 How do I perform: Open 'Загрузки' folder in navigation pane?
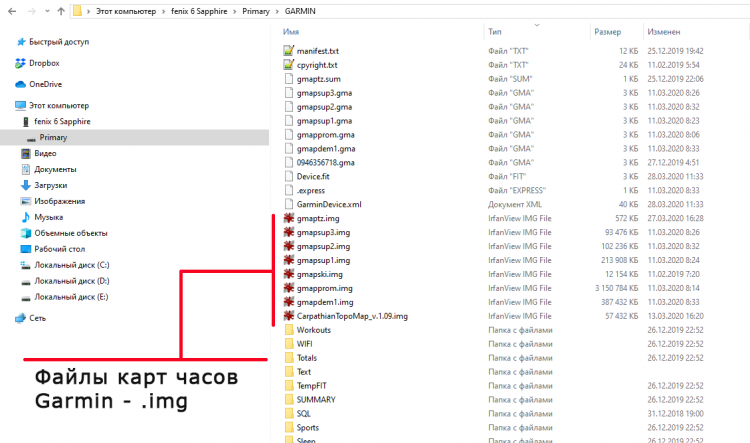coord(50,185)
